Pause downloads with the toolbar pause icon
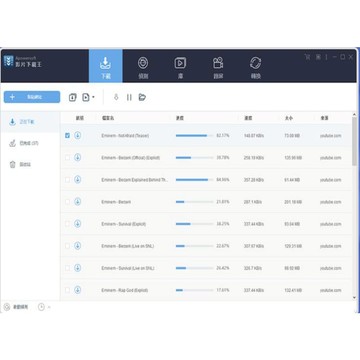This screenshot has height=360, width=360. (129, 97)
